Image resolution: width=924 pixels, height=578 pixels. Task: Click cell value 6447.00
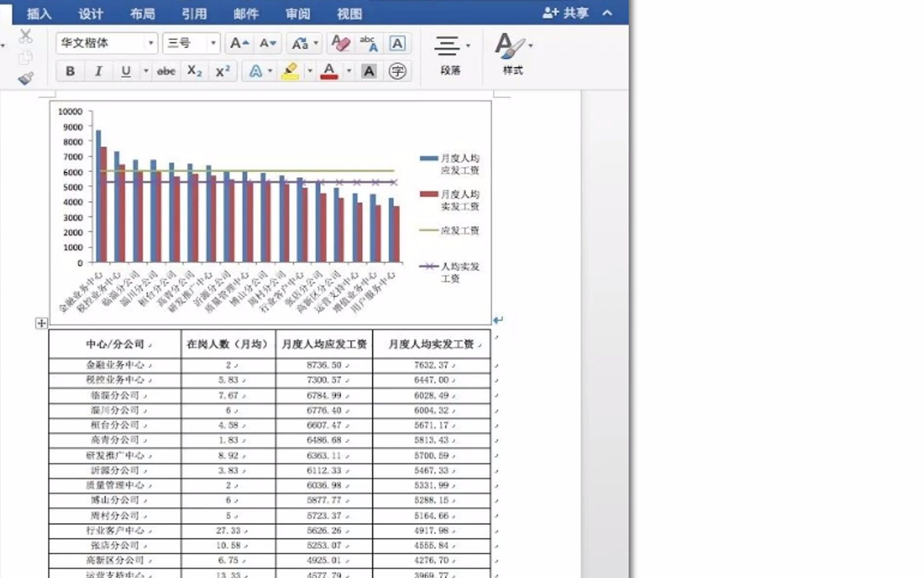click(431, 379)
